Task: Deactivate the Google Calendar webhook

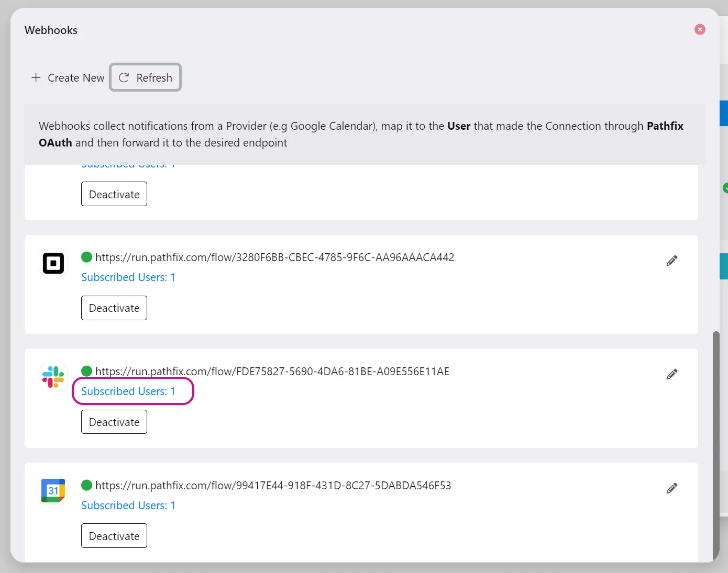Action: tap(114, 536)
